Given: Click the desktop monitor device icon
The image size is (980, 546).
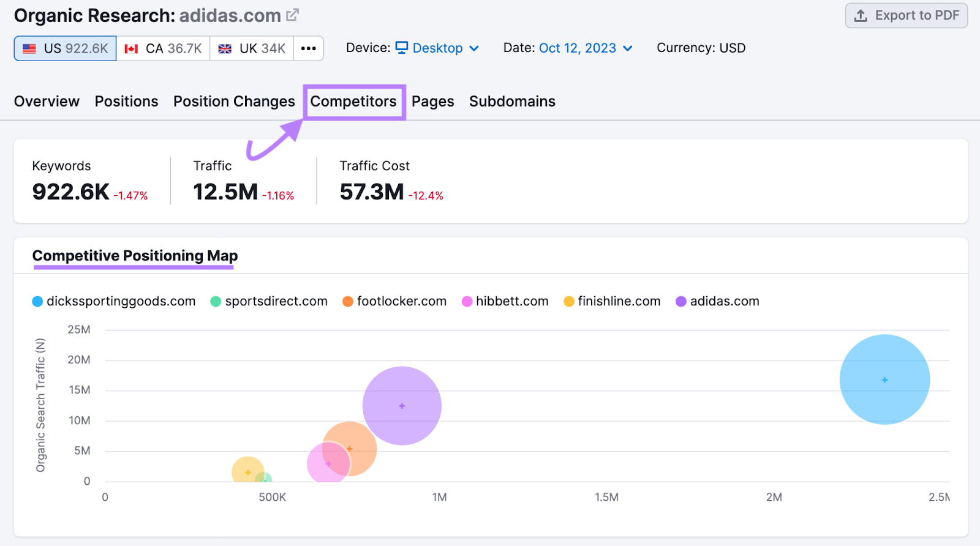Looking at the screenshot, I should point(402,48).
